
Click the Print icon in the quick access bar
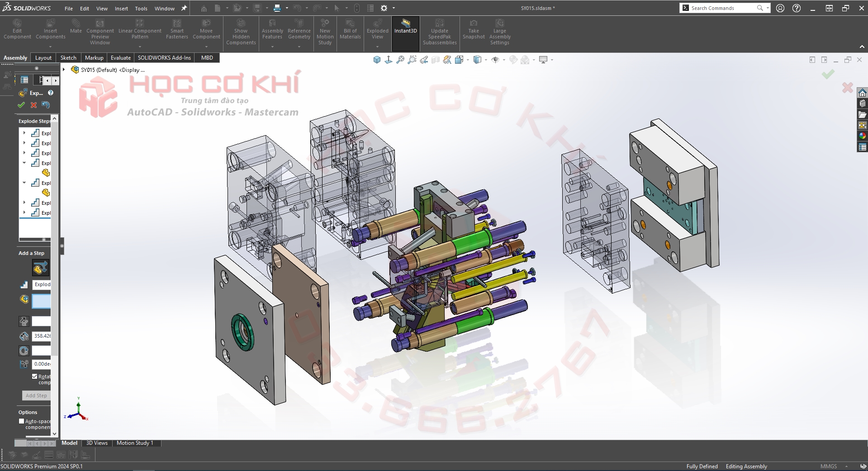(277, 8)
